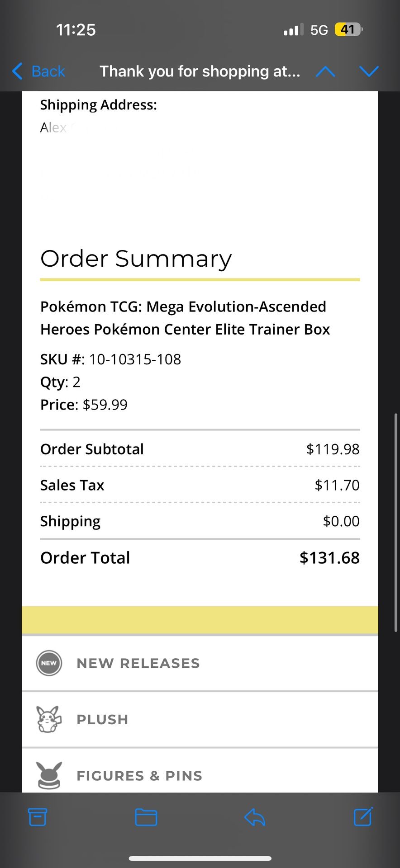Tap the Back button
This screenshot has width=400, height=868.
39,71
